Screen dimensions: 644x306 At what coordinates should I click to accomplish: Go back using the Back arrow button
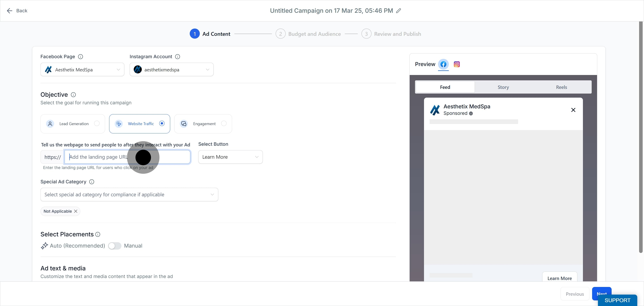point(17,11)
